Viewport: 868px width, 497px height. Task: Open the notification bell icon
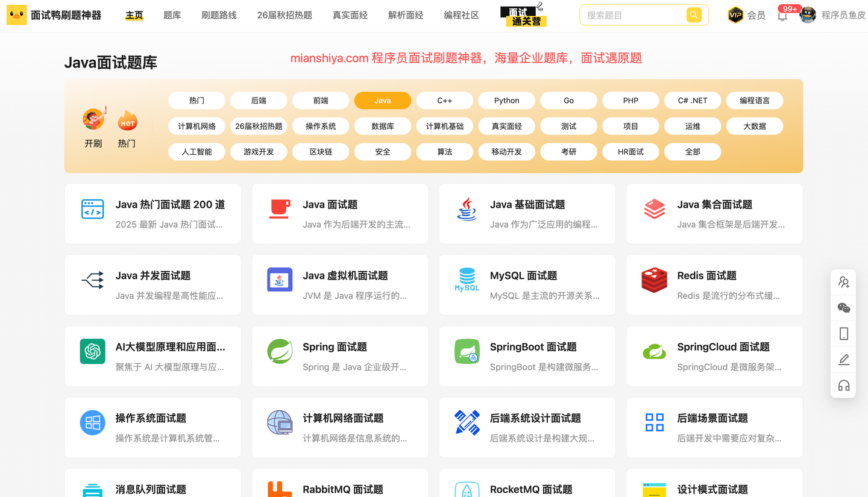tap(782, 16)
